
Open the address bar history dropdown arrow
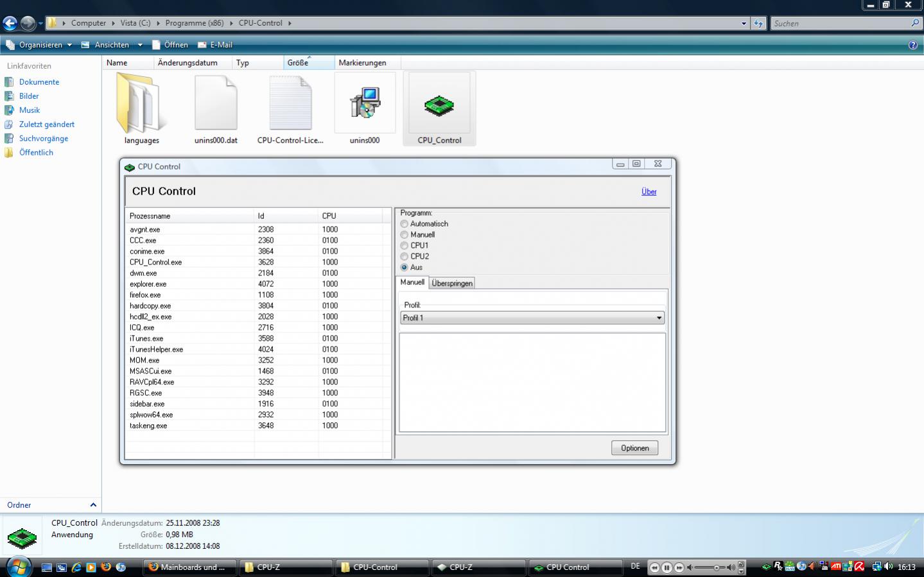coord(744,23)
